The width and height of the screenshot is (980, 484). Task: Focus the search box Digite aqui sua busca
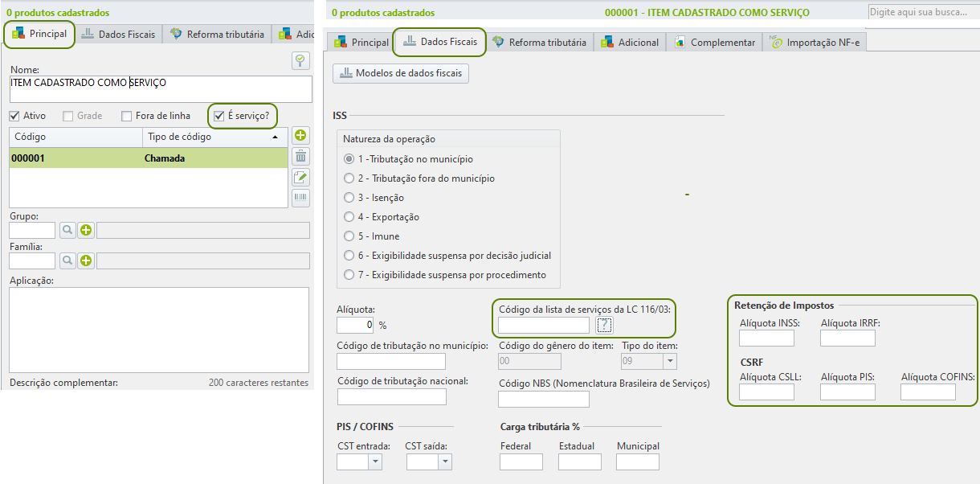coord(923,12)
